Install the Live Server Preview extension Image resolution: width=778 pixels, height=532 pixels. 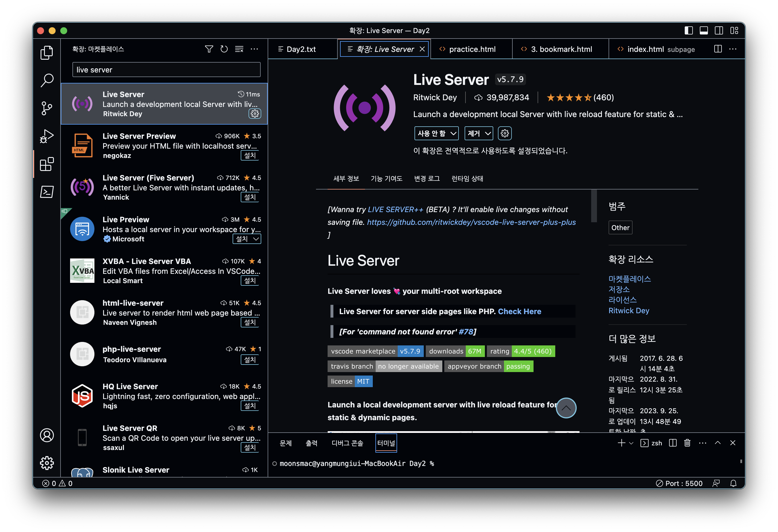[x=250, y=155]
